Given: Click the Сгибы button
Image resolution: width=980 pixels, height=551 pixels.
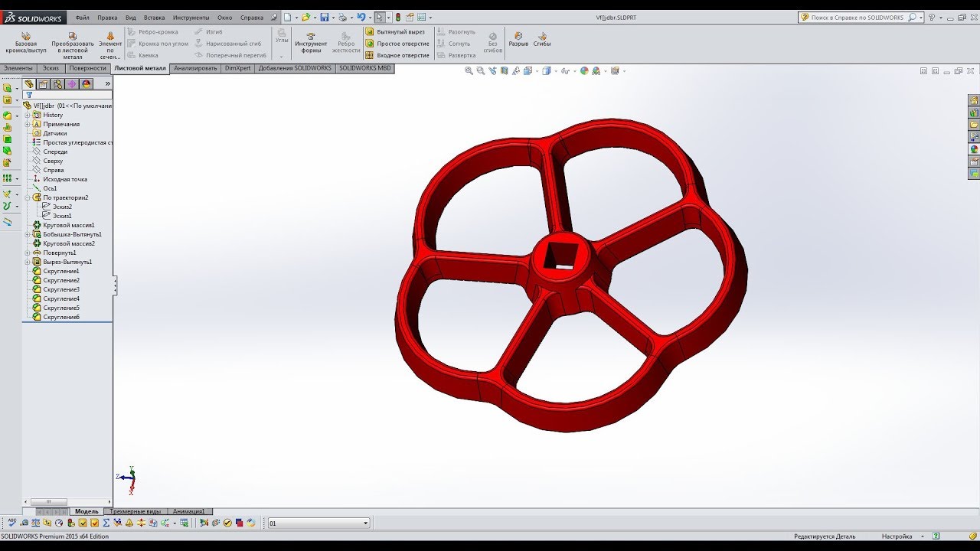Looking at the screenshot, I should pyautogui.click(x=542, y=38).
